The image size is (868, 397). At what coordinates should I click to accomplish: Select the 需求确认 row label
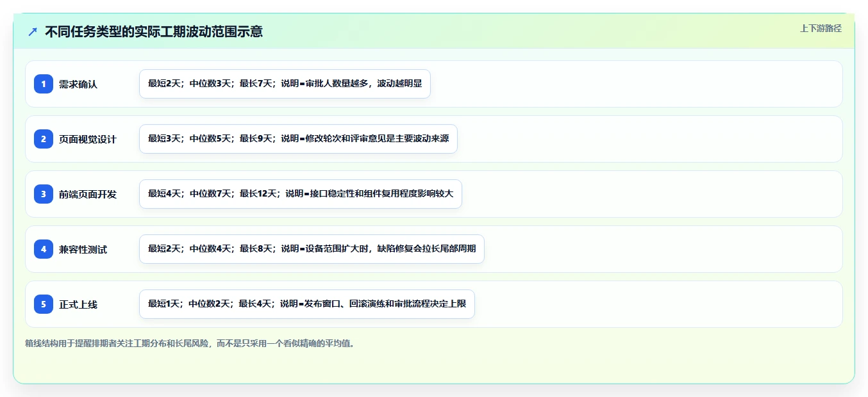coord(78,84)
